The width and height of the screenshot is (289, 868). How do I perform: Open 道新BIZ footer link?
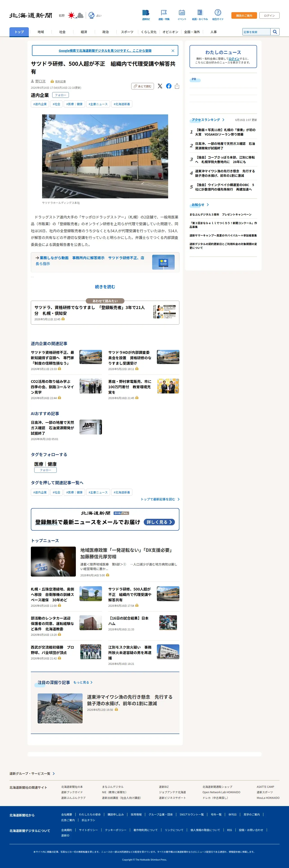tap(164, 787)
